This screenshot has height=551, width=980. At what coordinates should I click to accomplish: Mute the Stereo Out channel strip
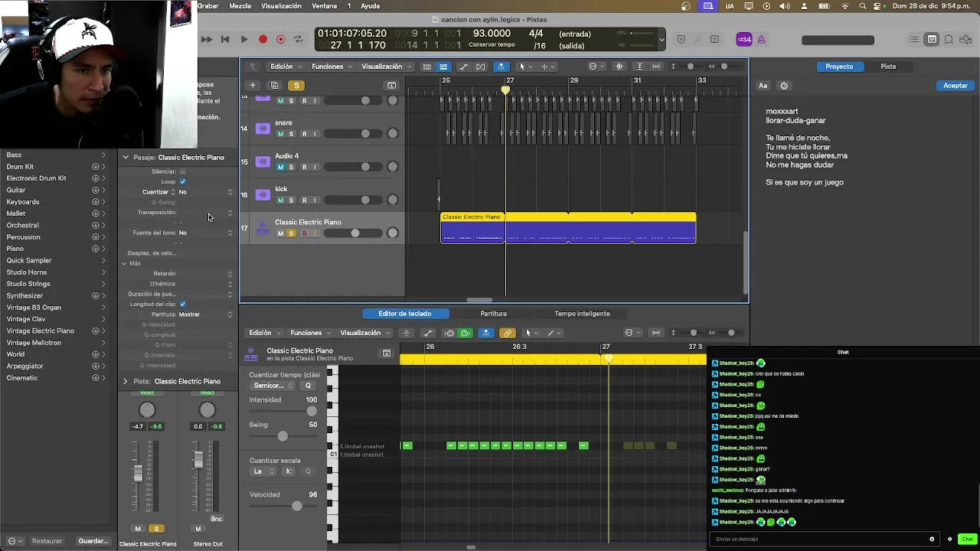198,529
